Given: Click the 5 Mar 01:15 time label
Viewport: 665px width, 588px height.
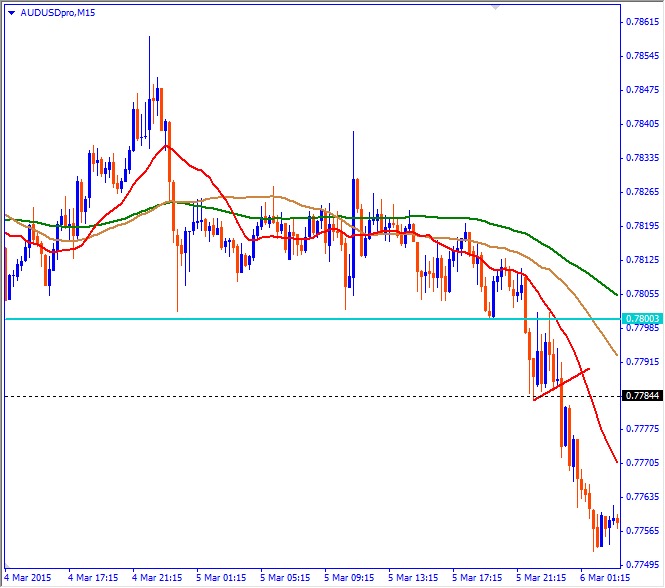Looking at the screenshot, I should tap(221, 578).
